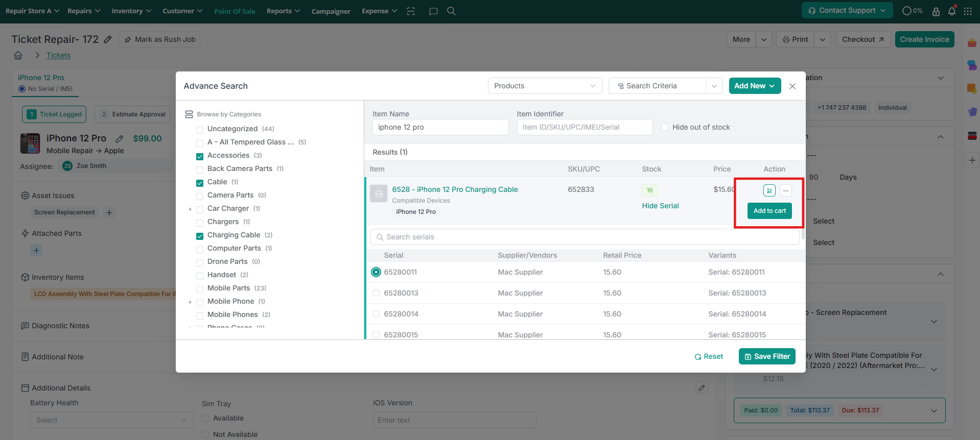Click the item thumbnail for charging cable
Viewport: 980px width, 440px height.
[x=379, y=193]
